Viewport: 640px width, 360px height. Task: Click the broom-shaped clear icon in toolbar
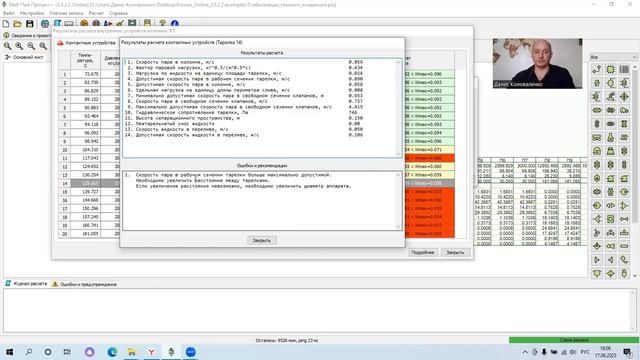click(120, 24)
